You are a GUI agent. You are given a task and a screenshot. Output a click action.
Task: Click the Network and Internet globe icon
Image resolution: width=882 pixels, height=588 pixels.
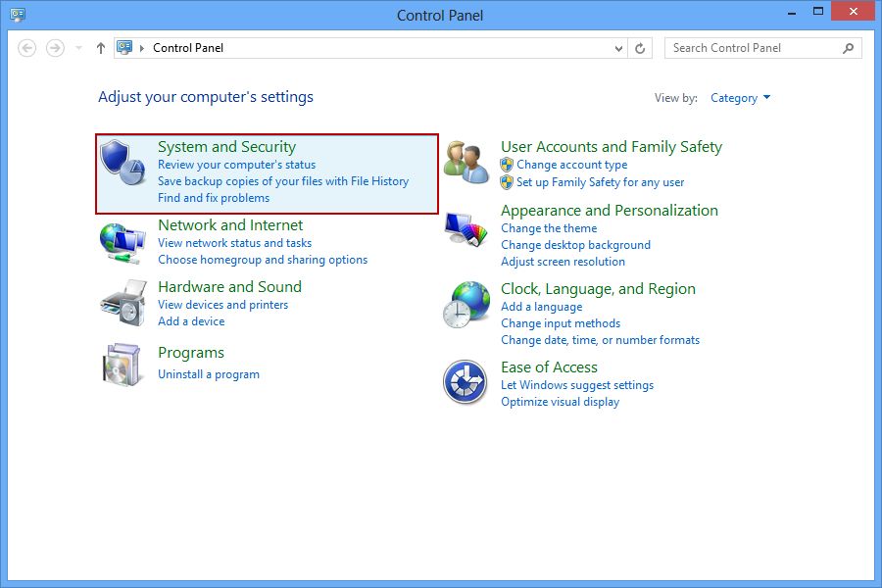(122, 244)
